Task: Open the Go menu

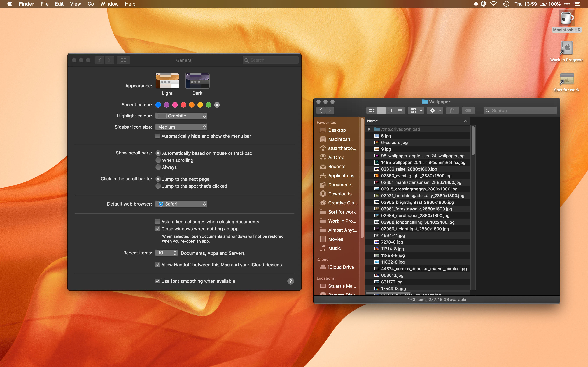Action: point(91,4)
